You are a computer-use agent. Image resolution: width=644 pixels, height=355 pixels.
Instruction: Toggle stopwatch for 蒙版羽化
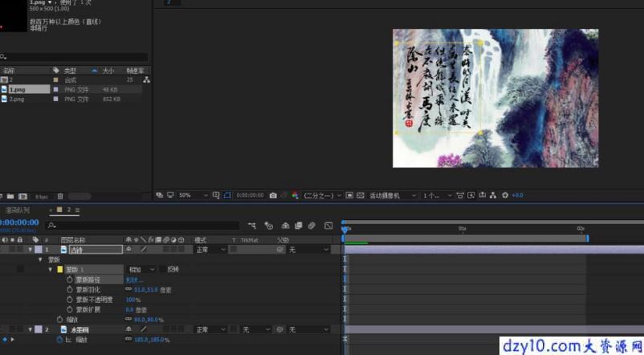[x=70, y=289]
